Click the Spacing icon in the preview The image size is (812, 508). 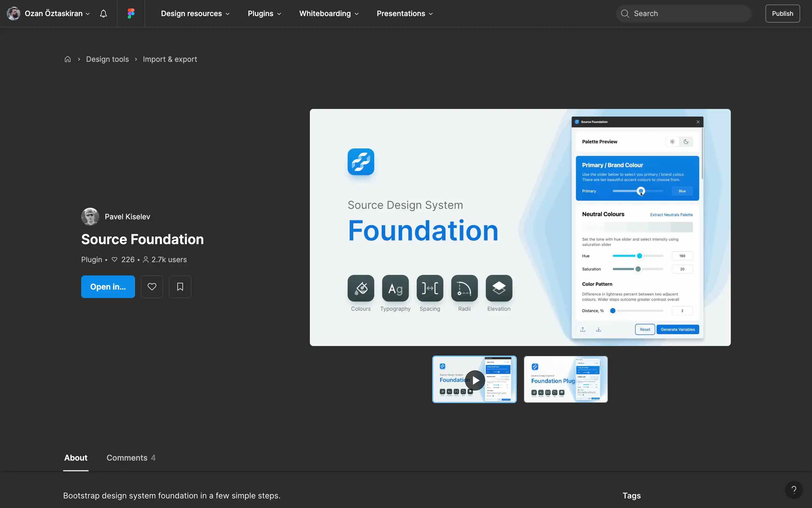[x=430, y=288]
